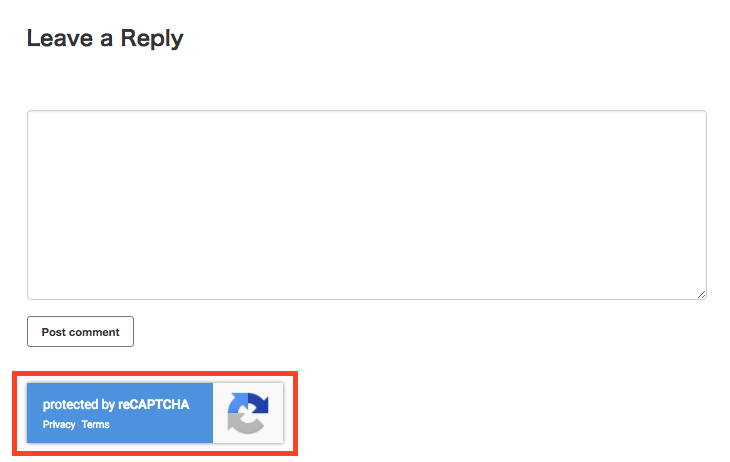Click the reCAPTCHA arrows logo
The image size is (730, 462).
pyautogui.click(x=248, y=413)
